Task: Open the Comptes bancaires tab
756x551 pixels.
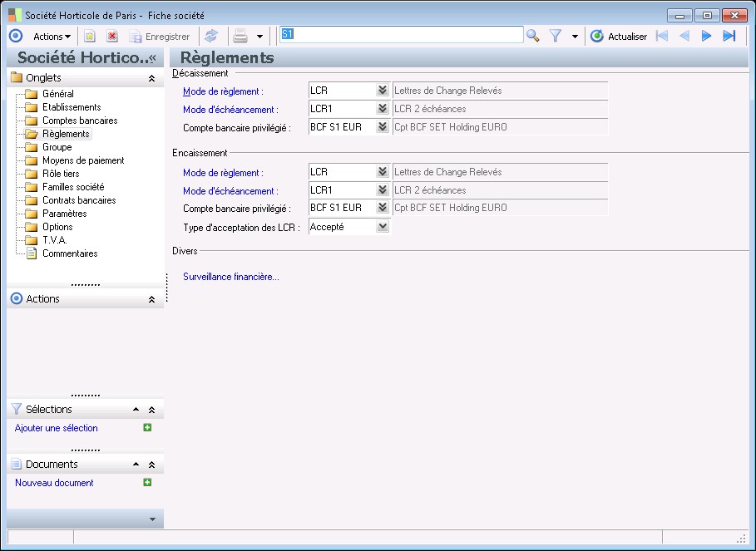Action: 80,121
